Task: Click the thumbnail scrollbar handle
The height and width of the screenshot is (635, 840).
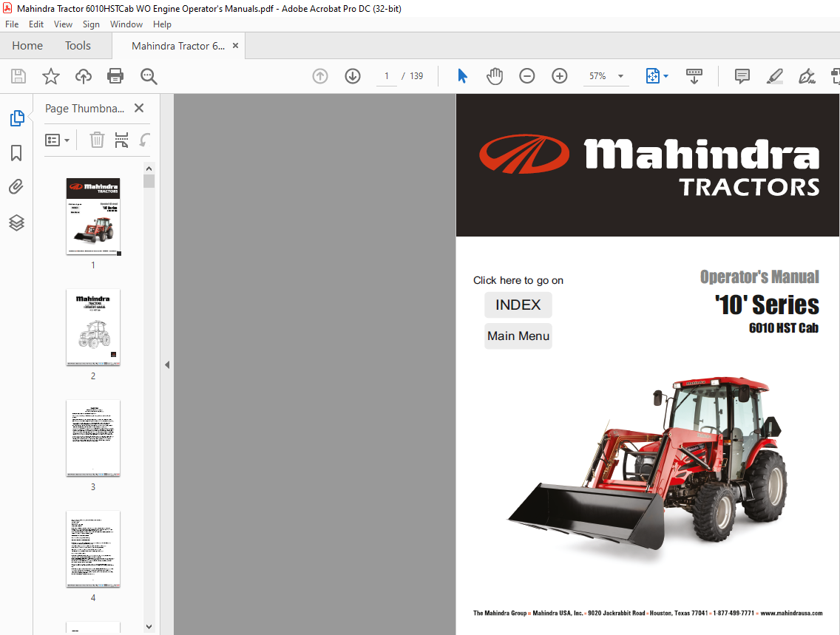Action: (x=149, y=181)
